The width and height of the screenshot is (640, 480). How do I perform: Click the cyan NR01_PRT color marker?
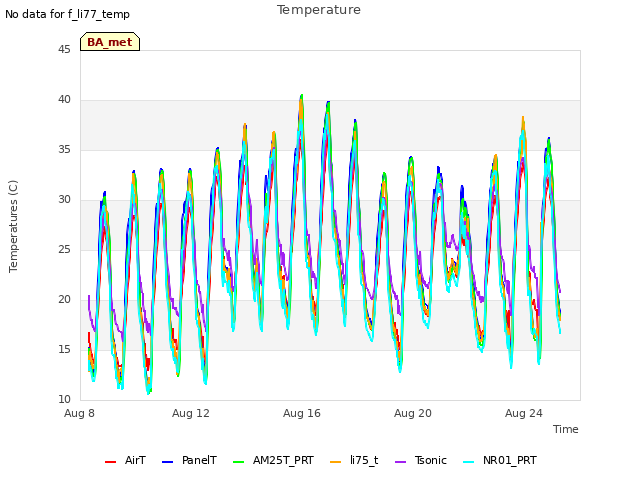coord(469,462)
